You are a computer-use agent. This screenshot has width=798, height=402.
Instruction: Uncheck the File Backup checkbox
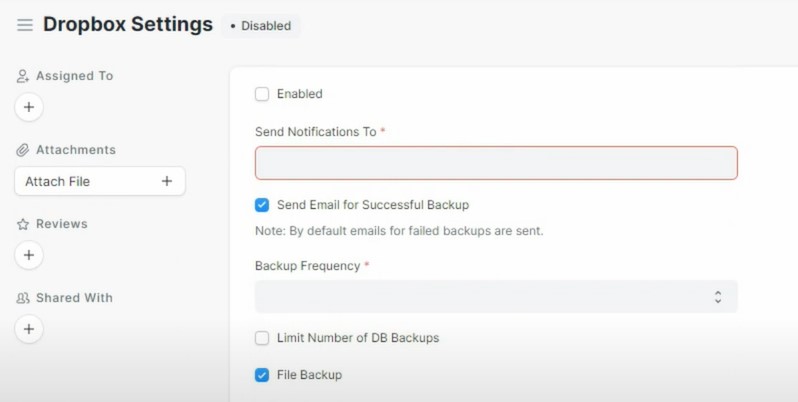coord(262,375)
